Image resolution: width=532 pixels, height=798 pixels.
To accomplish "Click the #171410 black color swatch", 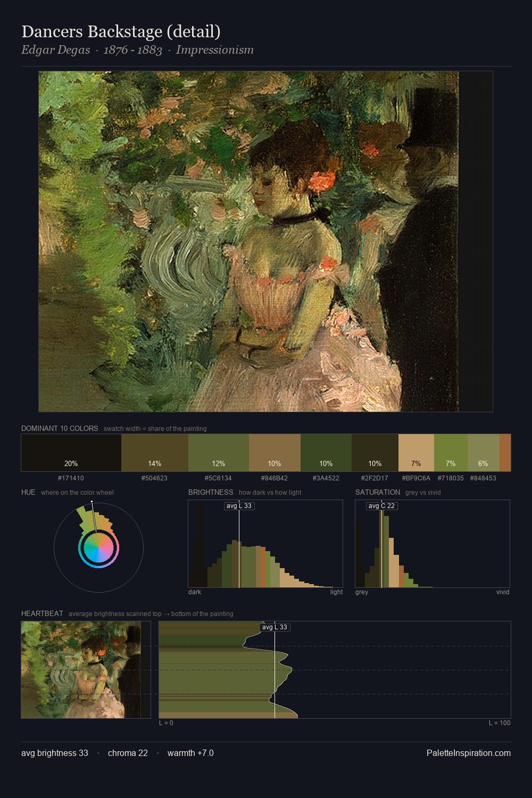I will (71, 453).
